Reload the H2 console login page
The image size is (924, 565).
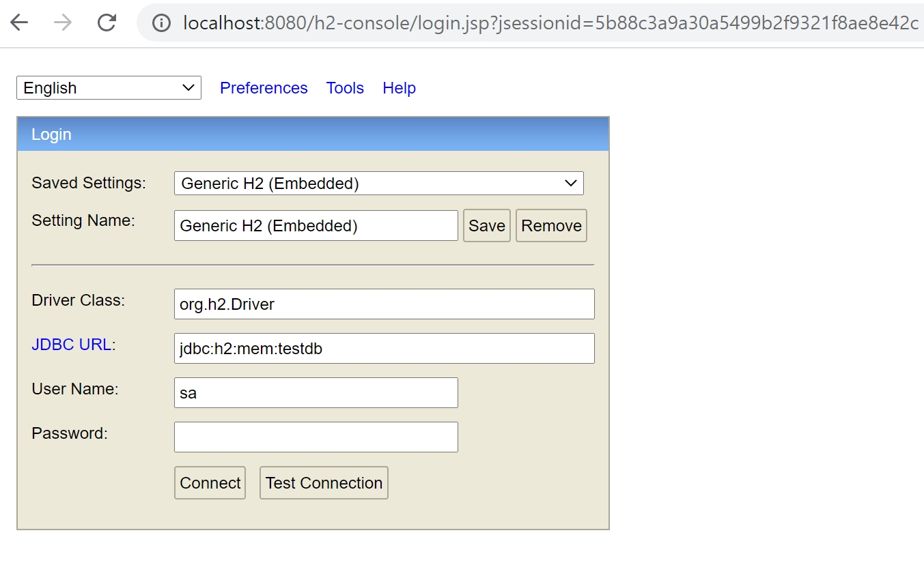pyautogui.click(x=105, y=23)
